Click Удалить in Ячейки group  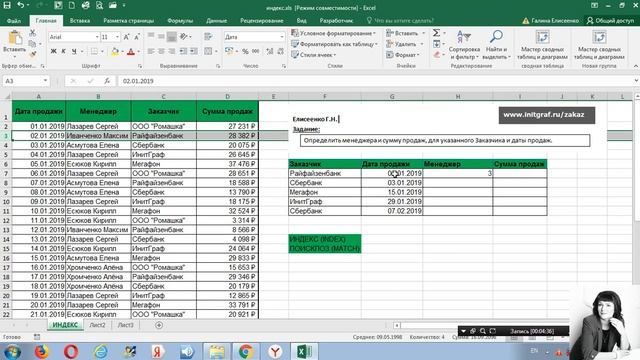click(405, 44)
